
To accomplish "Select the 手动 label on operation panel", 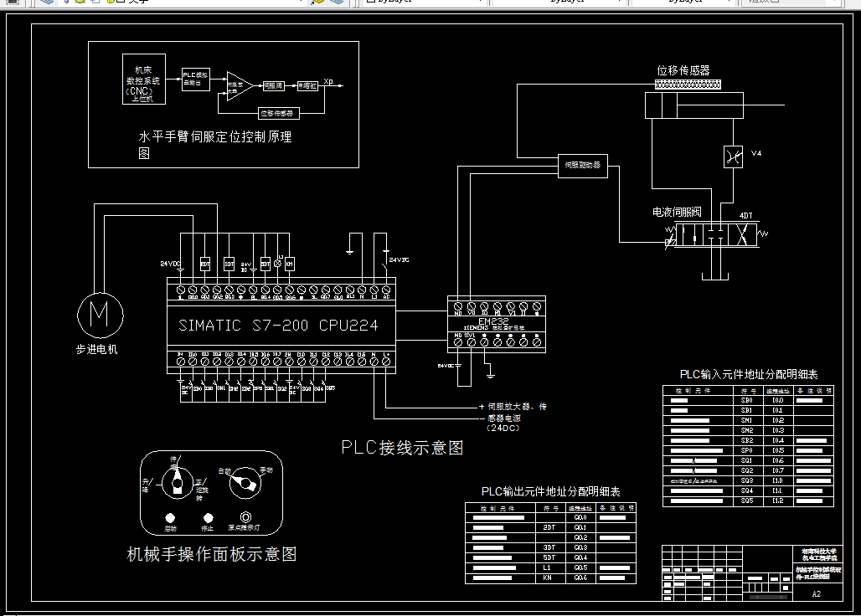I will pos(266,470).
